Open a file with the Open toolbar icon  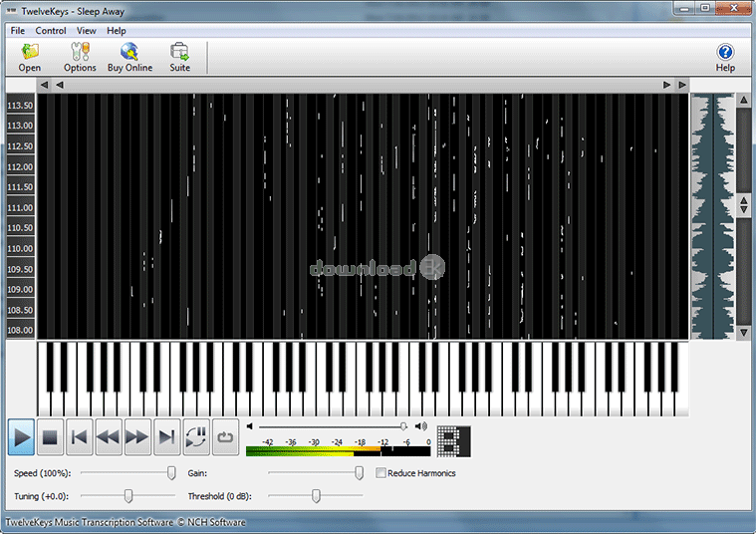[x=30, y=57]
